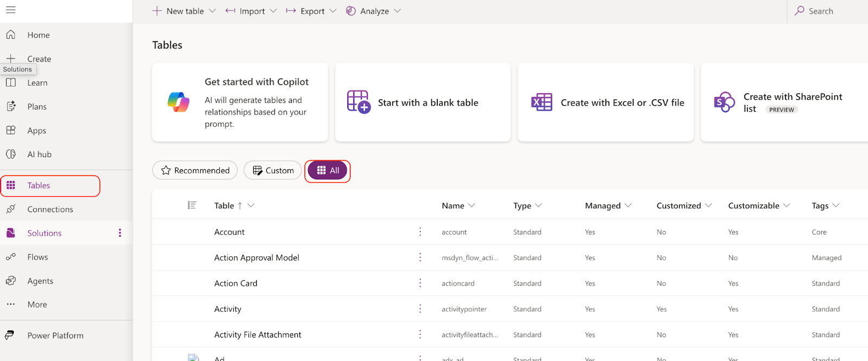Screen dimensions: 868x361
Task: Select the Recommended filter toggle
Action: tap(195, 170)
